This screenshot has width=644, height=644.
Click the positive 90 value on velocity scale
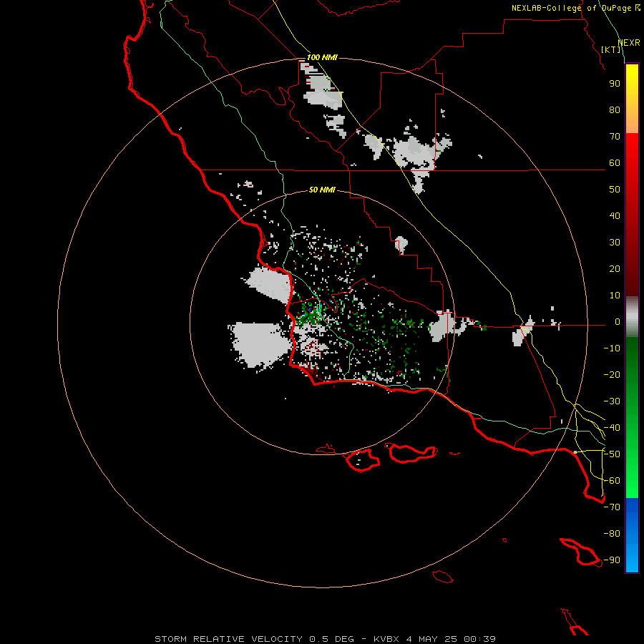tap(615, 84)
